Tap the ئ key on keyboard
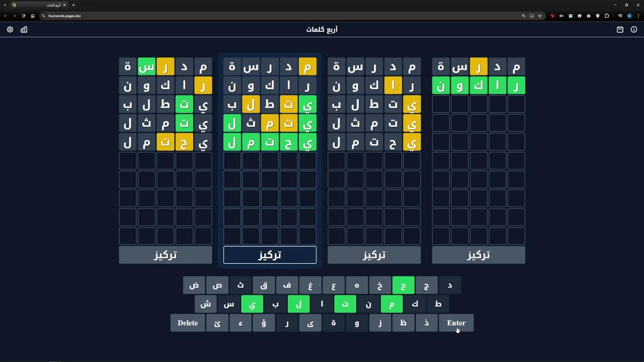This screenshot has height=362, width=644. (x=217, y=323)
